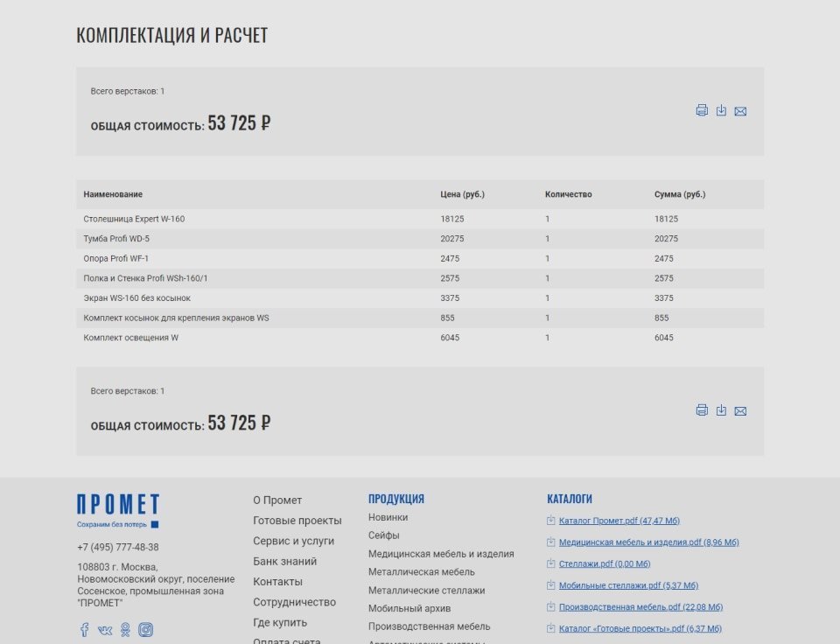Click the top ОБЩАЯ СТОИМОСТЬ 53 725 ₽ total
The image size is (840, 644).
(x=180, y=123)
